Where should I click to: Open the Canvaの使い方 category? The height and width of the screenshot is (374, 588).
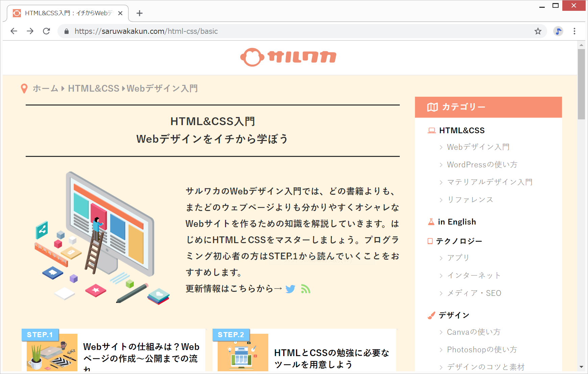[x=473, y=332]
